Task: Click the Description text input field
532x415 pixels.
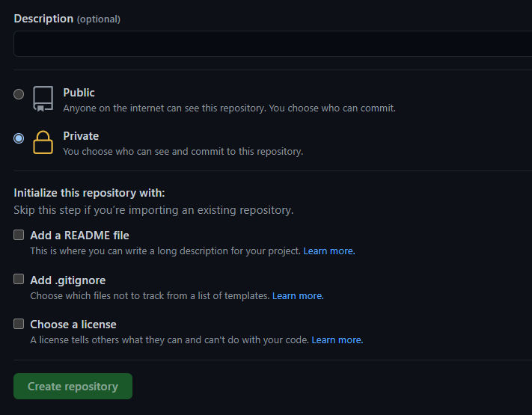Action: click(x=273, y=43)
